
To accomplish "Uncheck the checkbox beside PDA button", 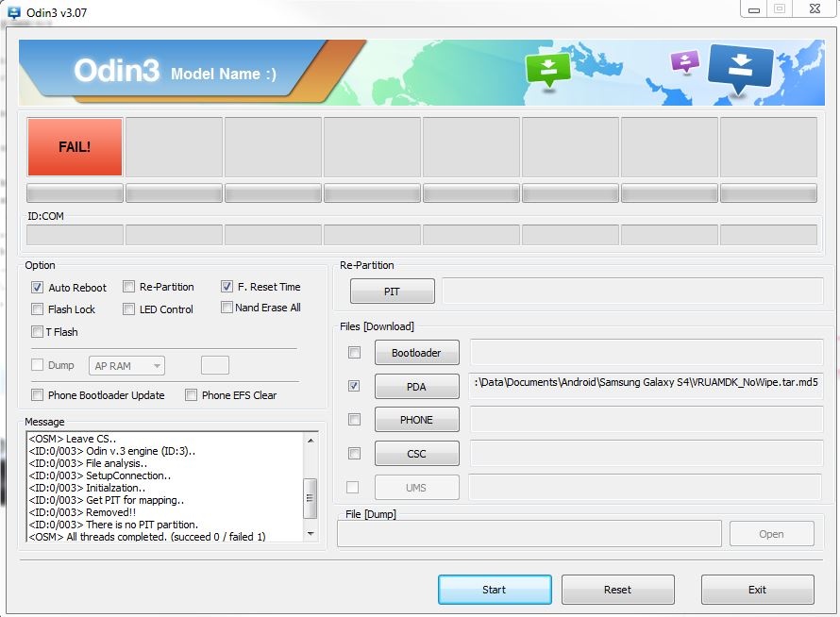I will coord(354,386).
